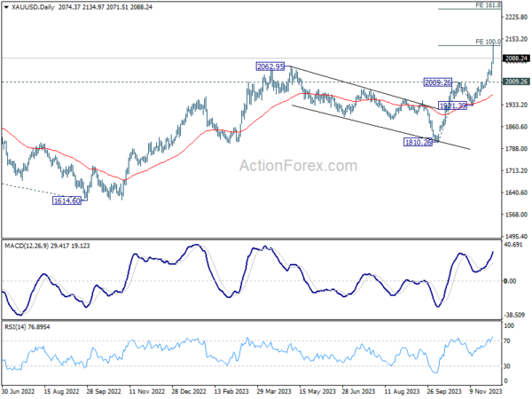Viewport: 532px width, 399px height.
Task: Select the 2009.26 axis price tag
Action: click(516, 82)
